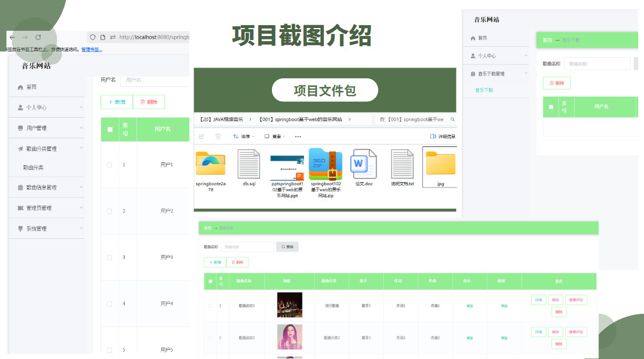Open the jpg folder icon
Viewport: 644px width, 359px height.
[x=440, y=163]
